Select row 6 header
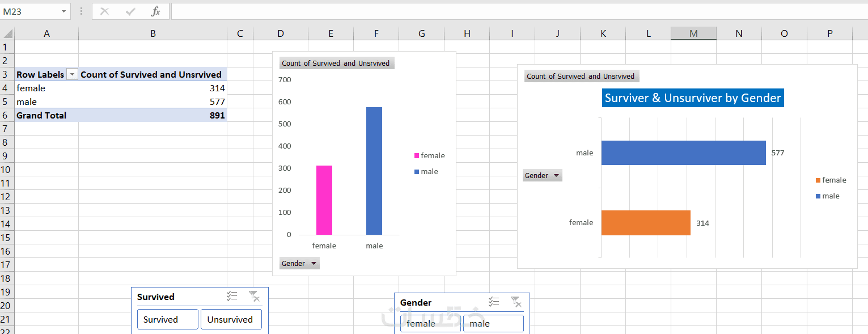Image resolution: width=868 pixels, height=334 pixels. click(x=7, y=115)
